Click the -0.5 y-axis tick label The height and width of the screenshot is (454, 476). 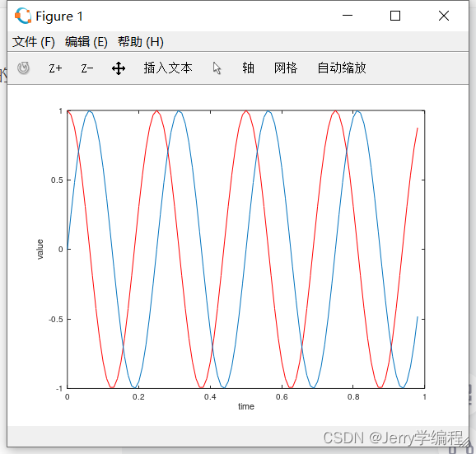click(55, 319)
